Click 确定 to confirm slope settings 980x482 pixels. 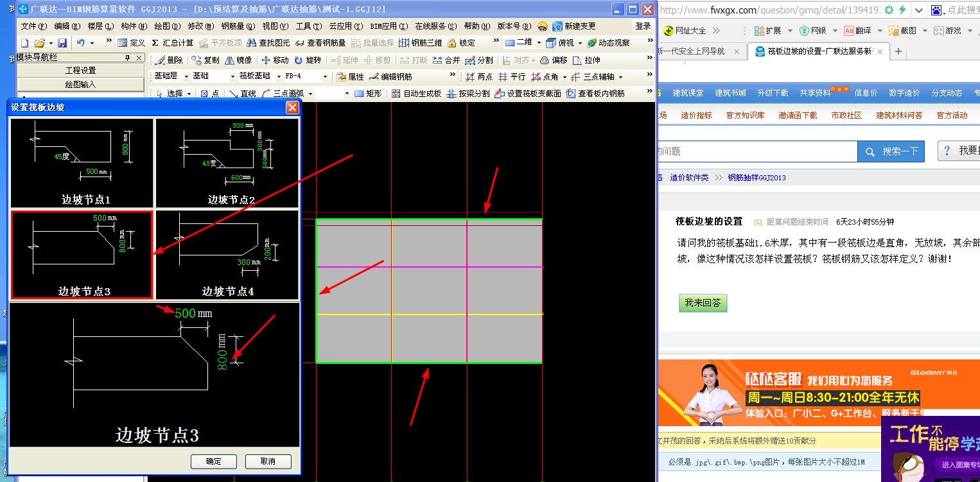click(214, 461)
